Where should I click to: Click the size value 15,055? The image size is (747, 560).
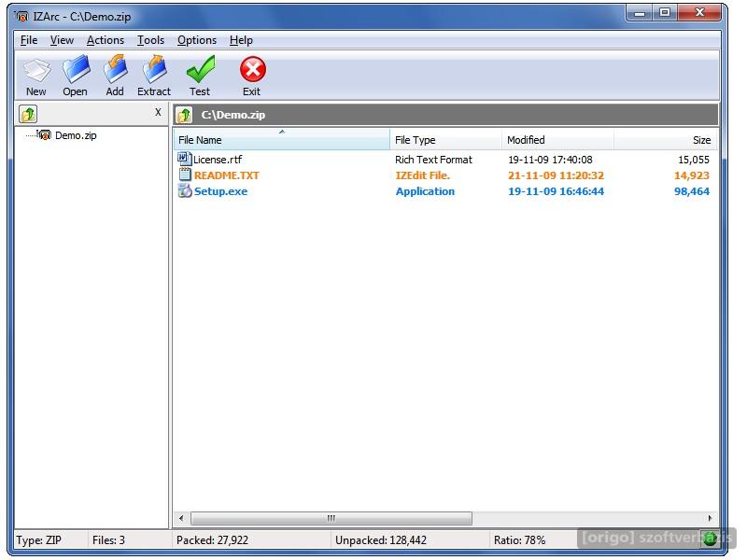pyautogui.click(x=694, y=160)
